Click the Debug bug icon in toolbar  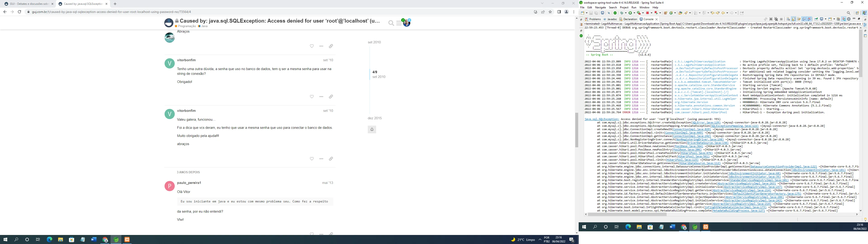pyautogui.click(x=622, y=13)
